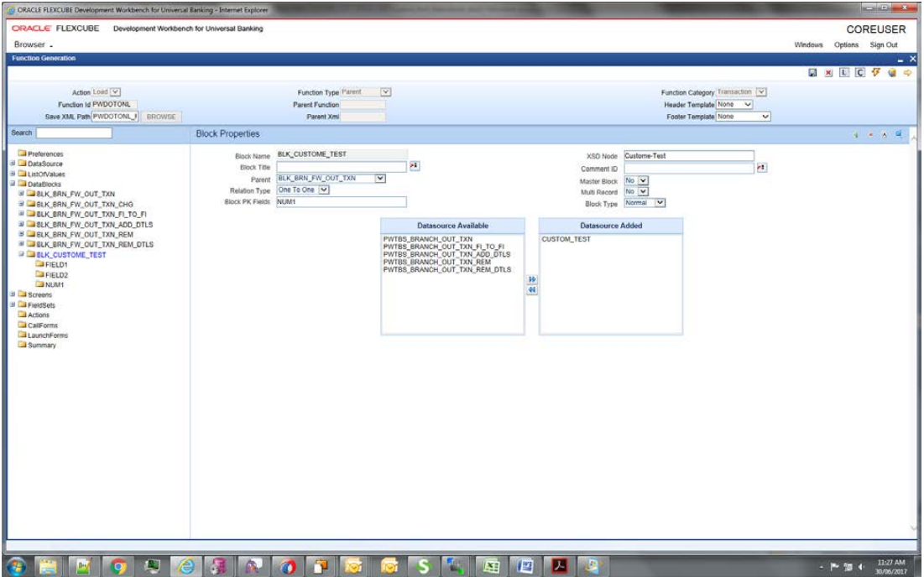
Task: Click the Windows Start button
Action: [x=17, y=566]
